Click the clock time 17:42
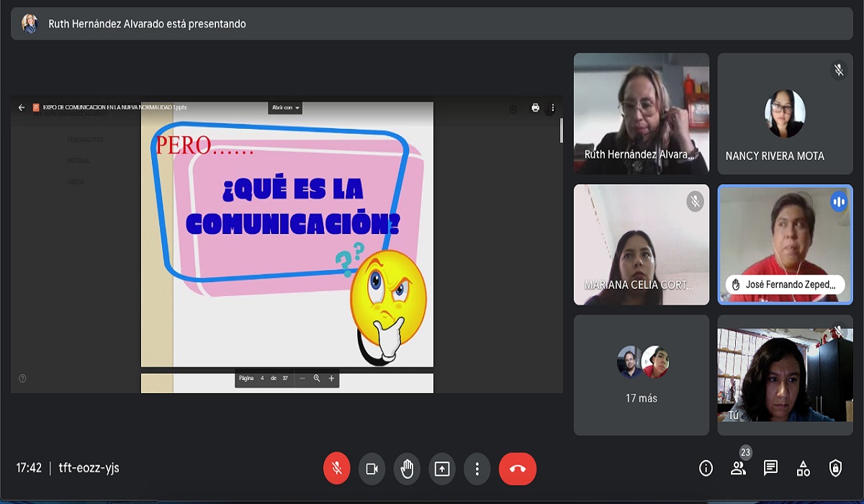Image resolution: width=864 pixels, height=504 pixels. click(x=29, y=468)
